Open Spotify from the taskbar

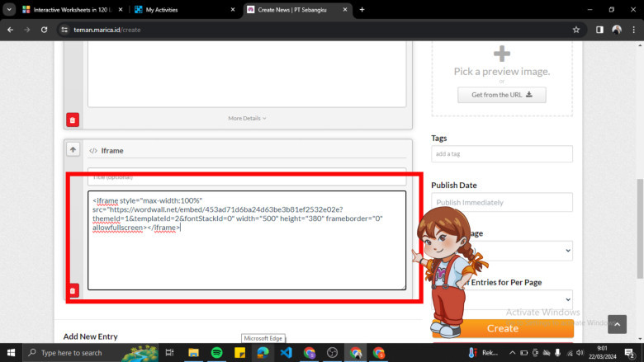pos(217,353)
